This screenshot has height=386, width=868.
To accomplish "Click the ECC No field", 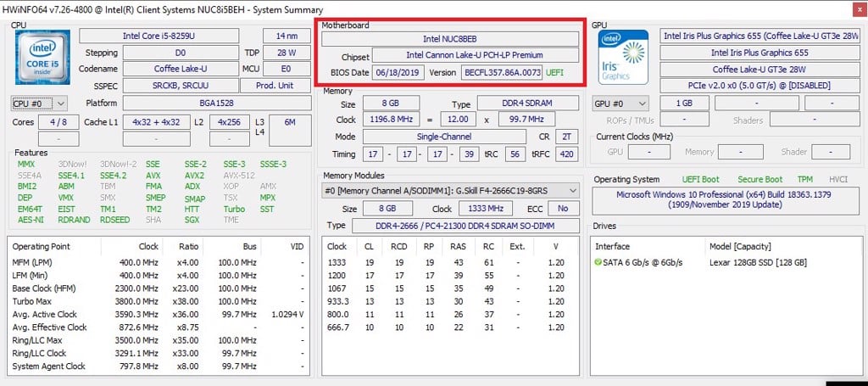I will pyautogui.click(x=563, y=209).
